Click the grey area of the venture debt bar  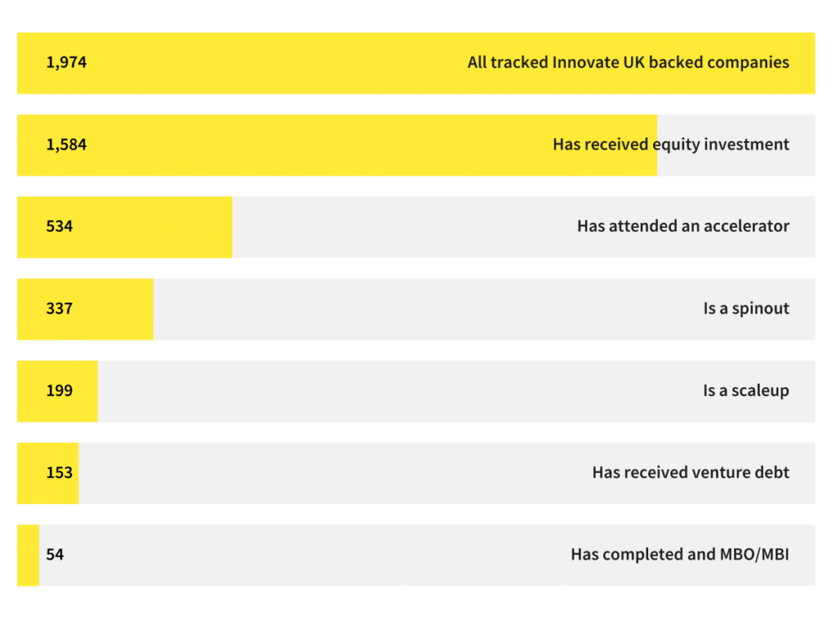pyautogui.click(x=328, y=472)
